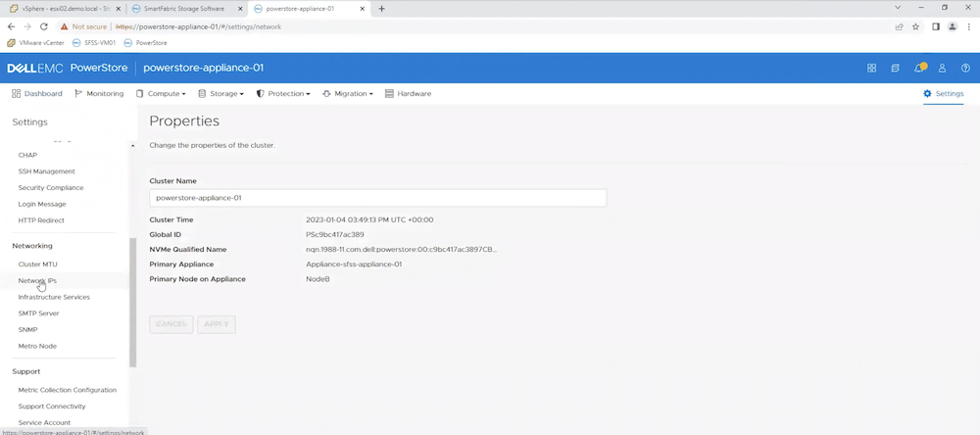Open SMTP Server setting

point(39,314)
